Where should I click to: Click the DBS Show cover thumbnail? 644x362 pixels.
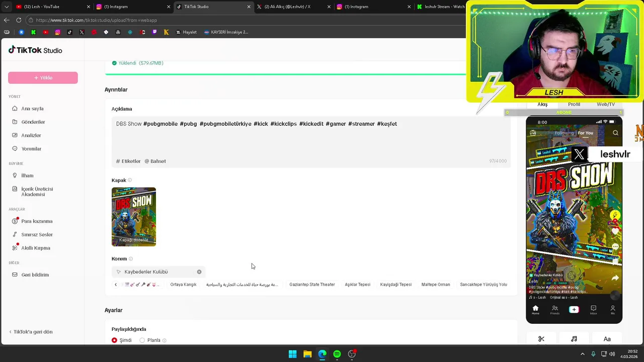(134, 217)
